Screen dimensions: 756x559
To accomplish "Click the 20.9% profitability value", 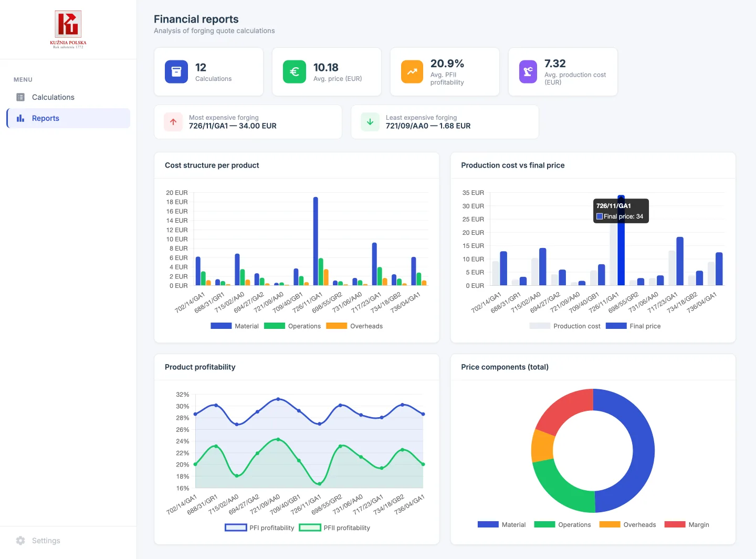I will pyautogui.click(x=447, y=64).
